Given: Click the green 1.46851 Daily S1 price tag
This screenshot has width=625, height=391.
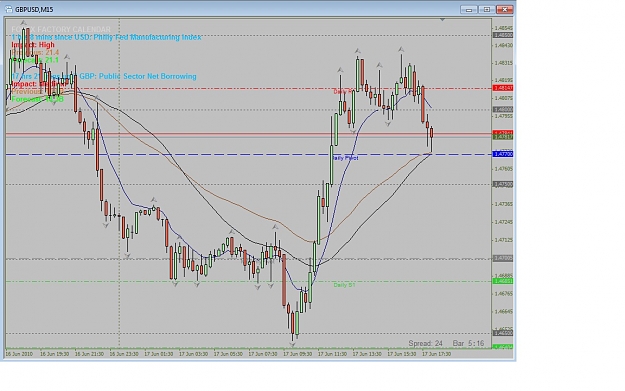Looking at the screenshot, I should coord(503,281).
